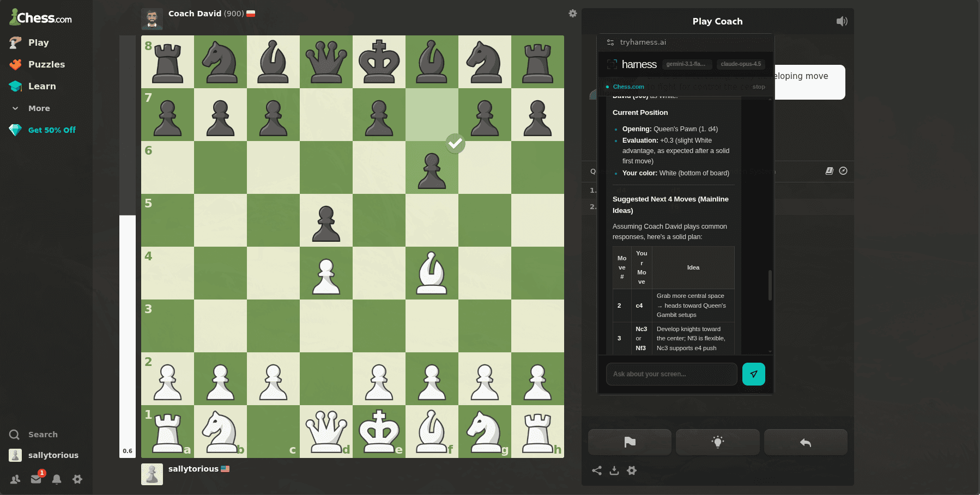The image size is (980, 495).
Task: Click the coach speech bubble message
Action: click(x=809, y=82)
